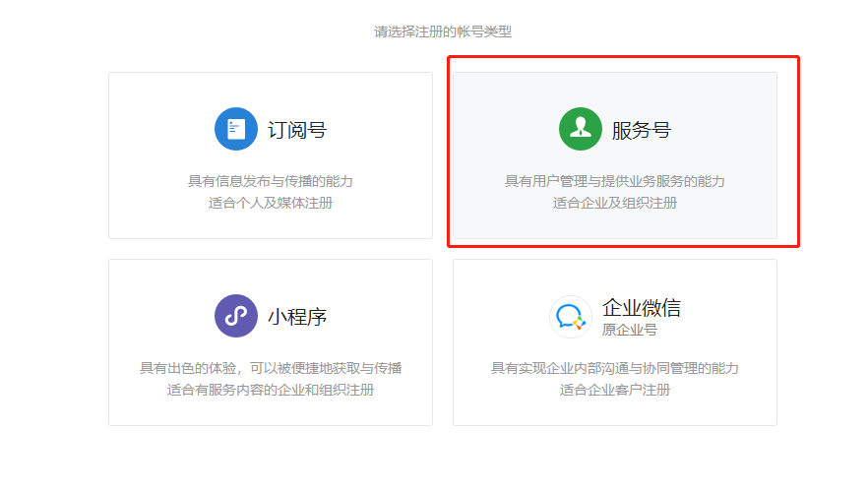The image size is (868, 492).
Task: Click the text 具有用户管理与提供业务服务的能力
Action: click(x=614, y=181)
